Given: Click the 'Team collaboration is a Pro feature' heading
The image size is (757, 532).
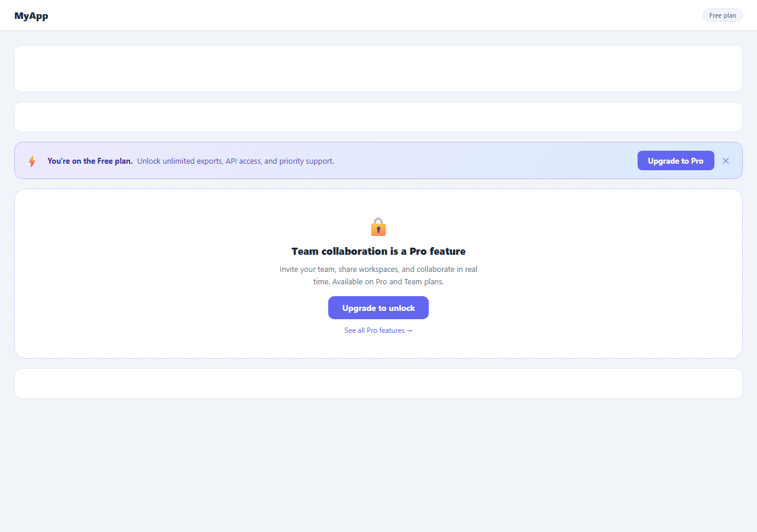Looking at the screenshot, I should [x=378, y=251].
